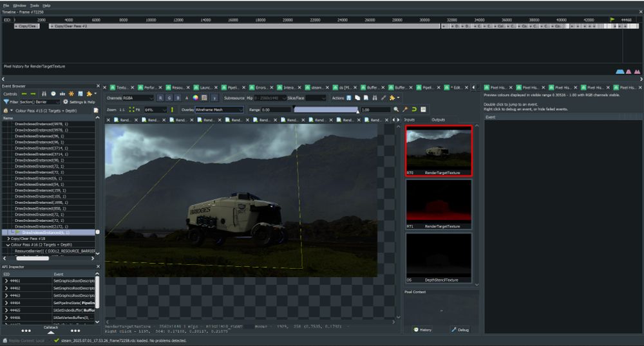644x346 pixels.
Task: Click the counters chart icon in Event Browser controls
Action: point(62,94)
